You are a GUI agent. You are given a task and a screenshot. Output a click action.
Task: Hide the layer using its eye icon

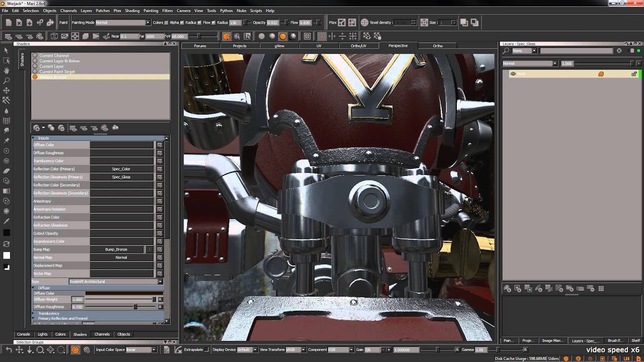(x=513, y=74)
